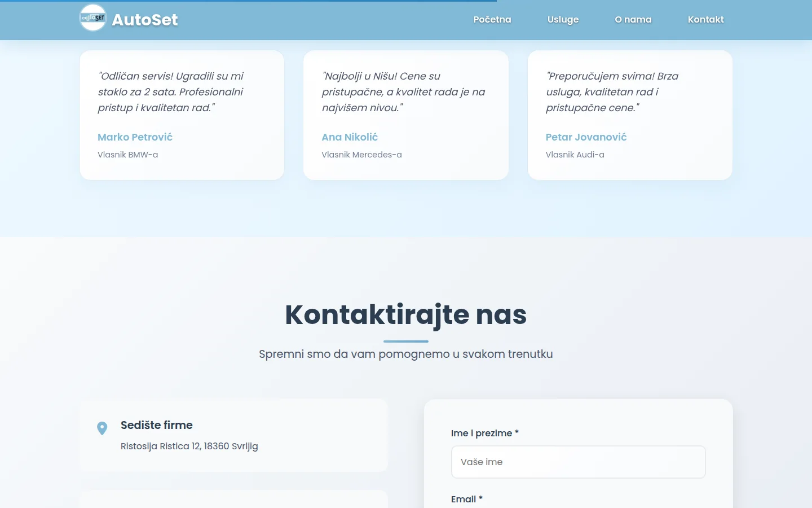Open the Usluge navigation item

point(563,19)
